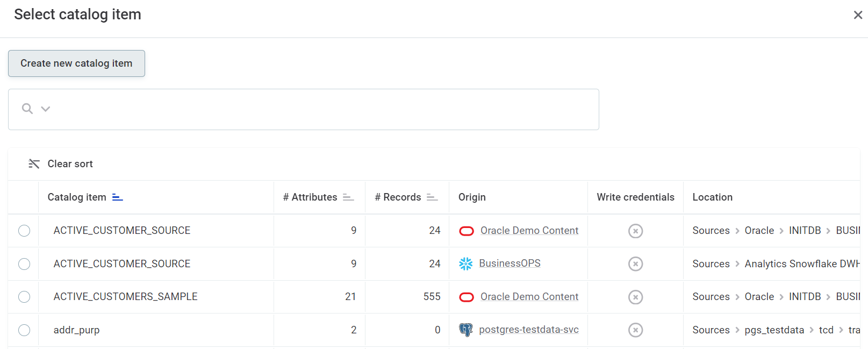
Task: Click write credentials icon for addr_purp
Action: point(635,330)
